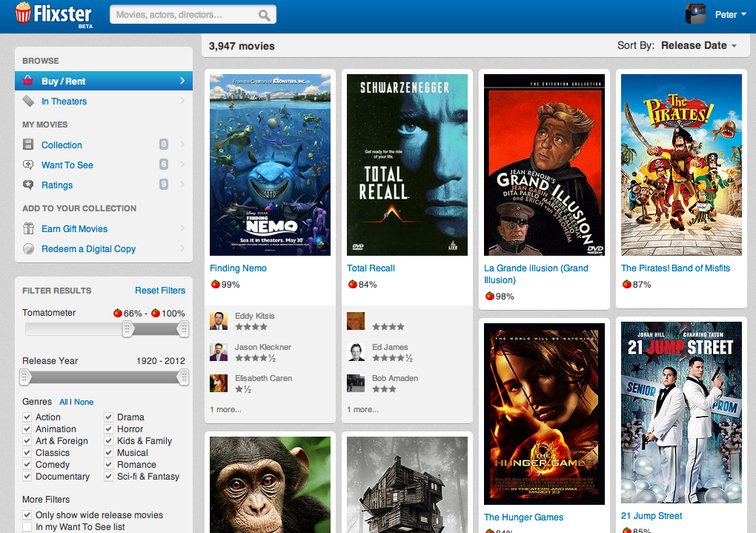
Task: Open the Finding Nemo title link
Action: [238, 268]
